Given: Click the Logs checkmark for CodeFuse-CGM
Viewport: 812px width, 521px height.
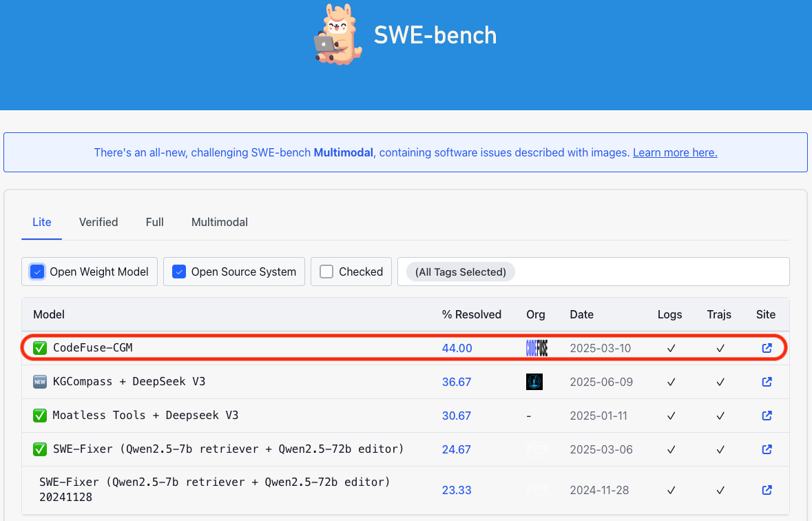Looking at the screenshot, I should pos(671,349).
